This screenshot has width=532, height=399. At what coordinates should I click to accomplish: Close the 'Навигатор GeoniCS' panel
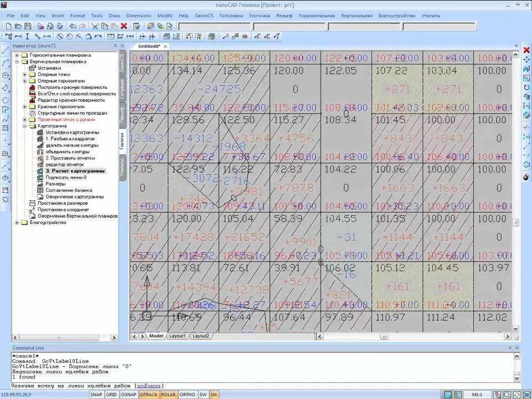(x=122, y=46)
